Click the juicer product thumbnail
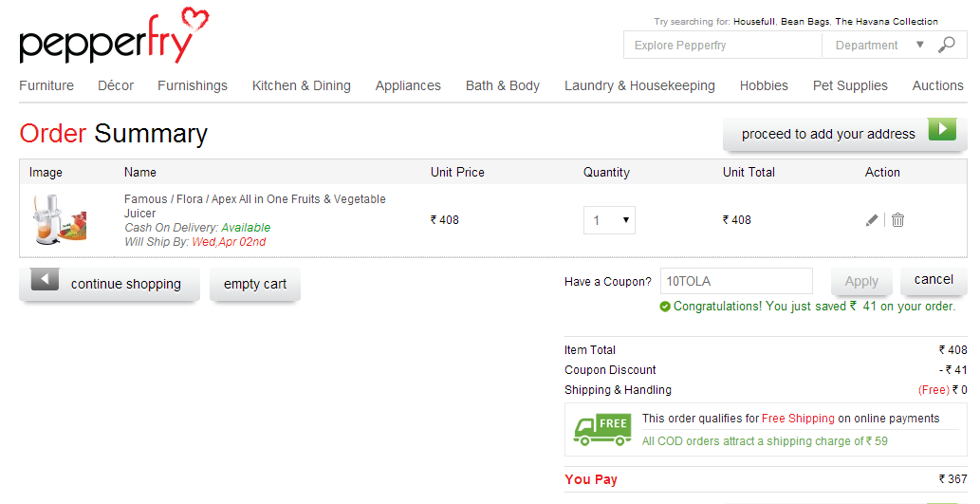980x504 pixels. pos(60,219)
